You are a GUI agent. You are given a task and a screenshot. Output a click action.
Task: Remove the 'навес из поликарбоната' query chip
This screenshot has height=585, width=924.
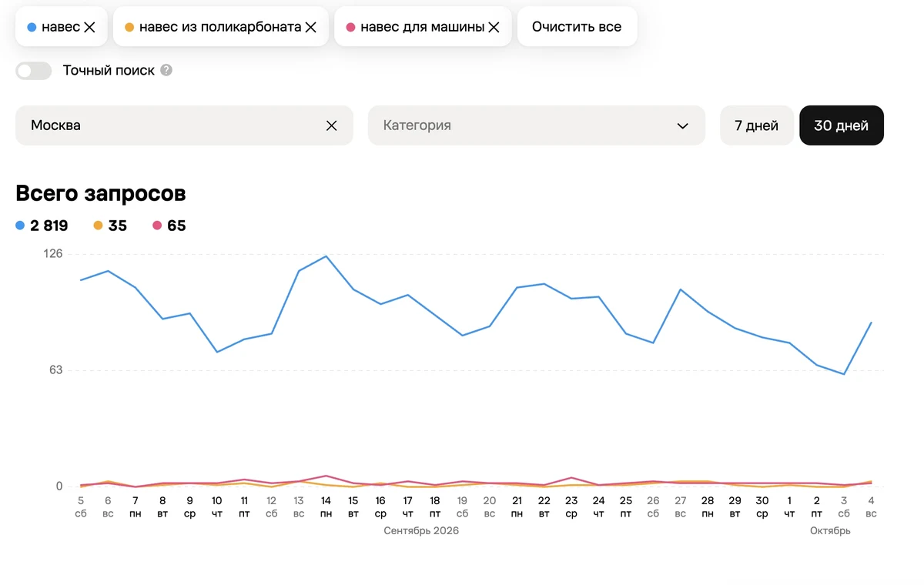[311, 27]
